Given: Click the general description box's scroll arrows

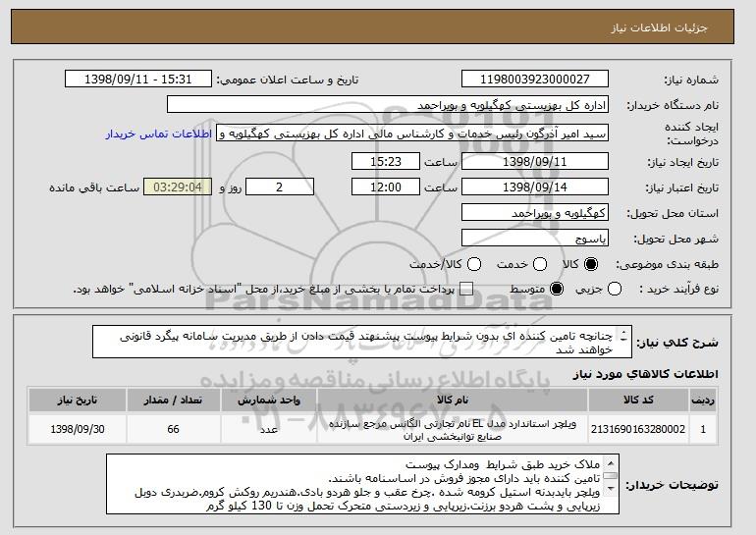Looking at the screenshot, I should point(623,336).
